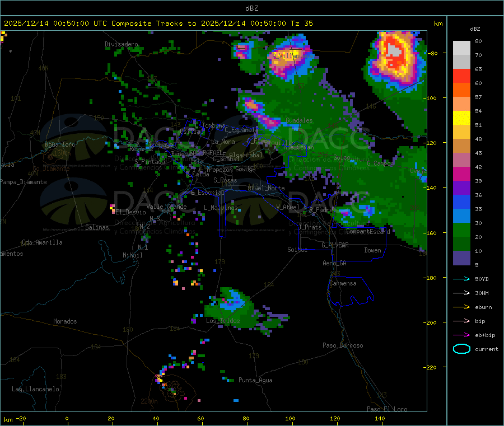The height and width of the screenshot is (426, 504).
Task: Click the Divisadero map label
Action: (x=121, y=44)
